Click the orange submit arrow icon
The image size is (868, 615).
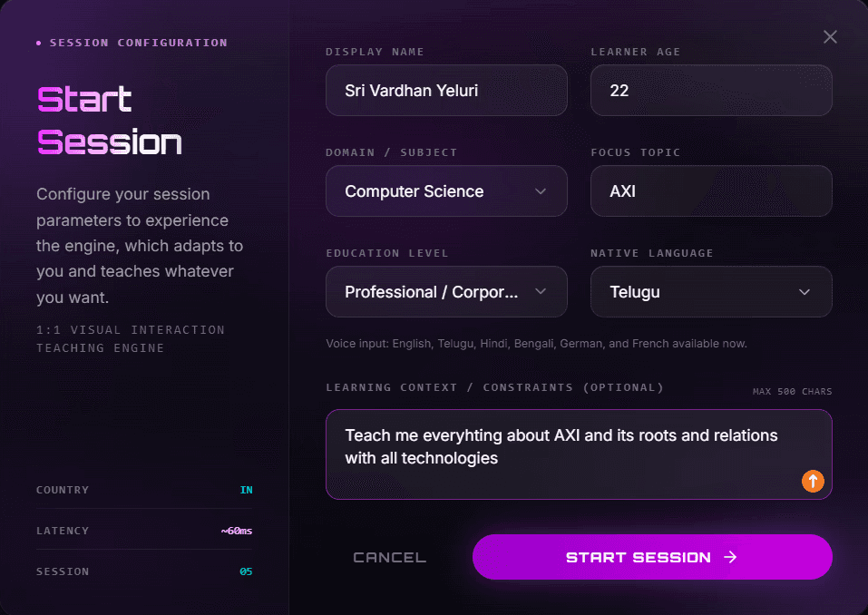point(813,481)
